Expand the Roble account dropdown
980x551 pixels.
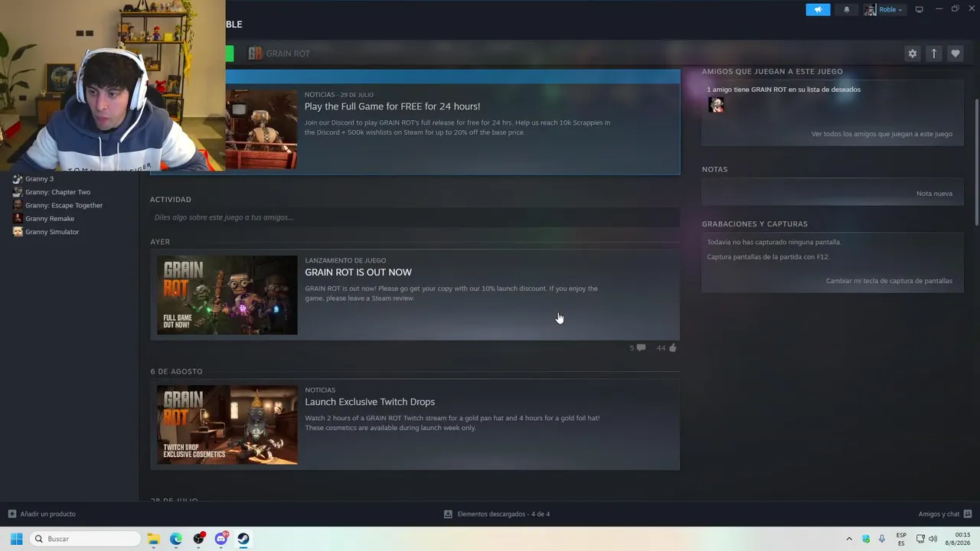(x=890, y=9)
